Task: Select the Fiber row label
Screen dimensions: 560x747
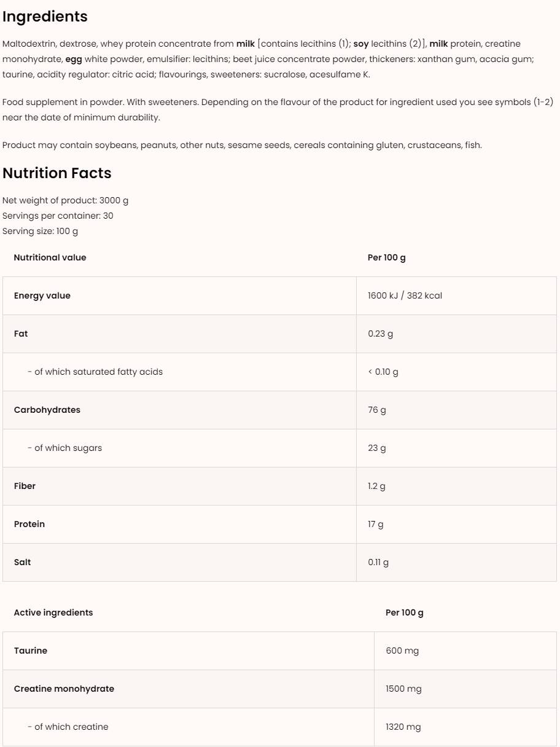Action: click(25, 486)
